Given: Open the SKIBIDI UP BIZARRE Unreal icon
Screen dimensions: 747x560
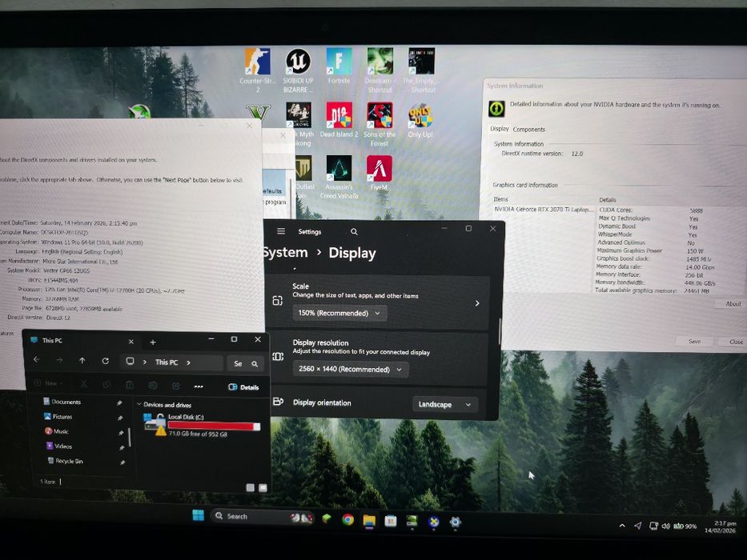Looking at the screenshot, I should click(298, 70).
